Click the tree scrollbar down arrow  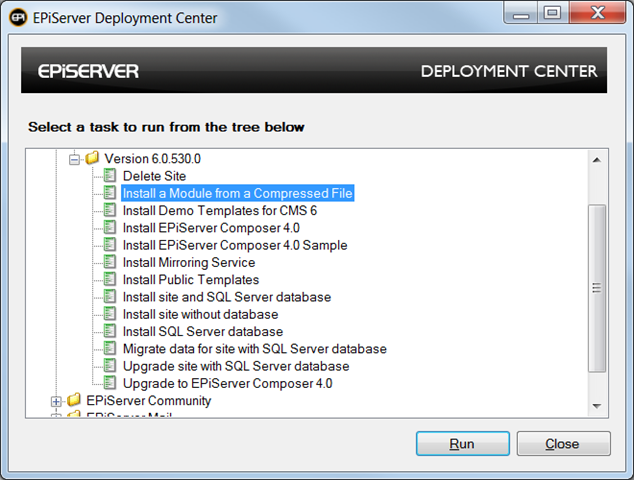point(597,404)
